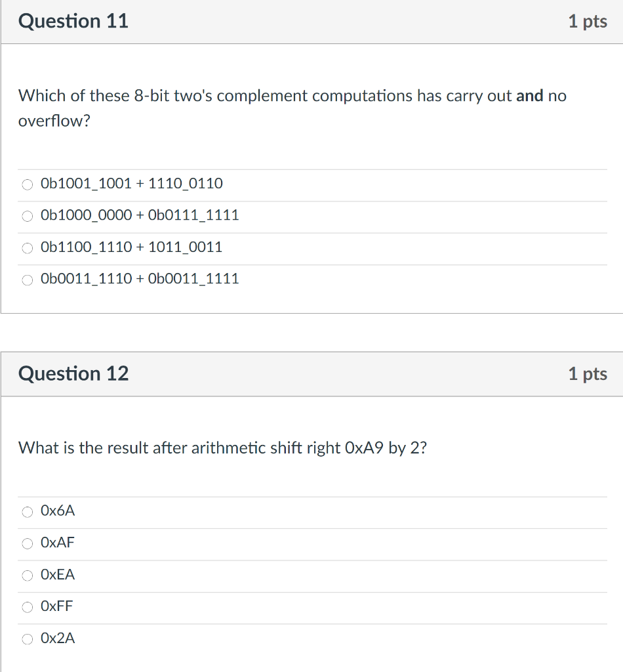Click the answer row for 0b1000_0000 + 0b0111_1111
Viewport: 623px width, 672px height.
pos(262,216)
